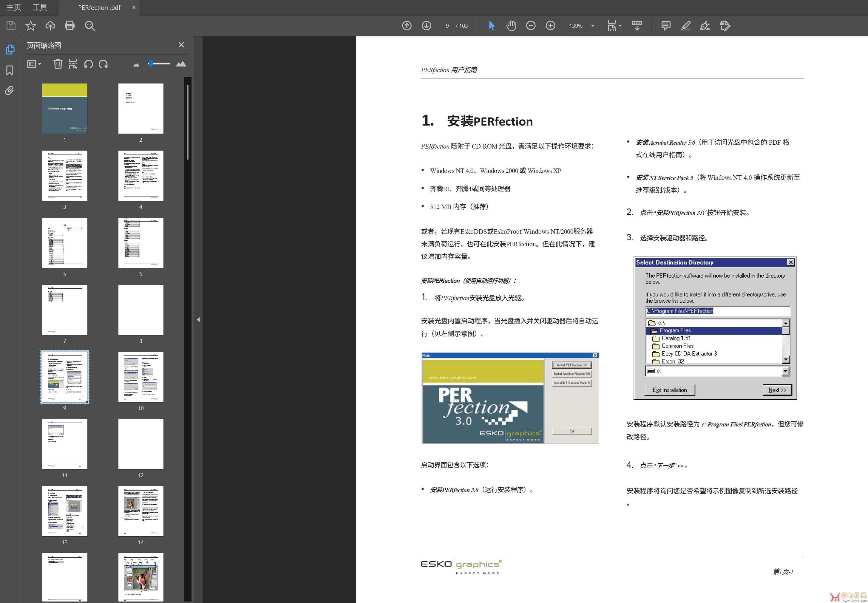This screenshot has width=868, height=603.
Task: Click the Save file icon
Action: pyautogui.click(x=11, y=26)
